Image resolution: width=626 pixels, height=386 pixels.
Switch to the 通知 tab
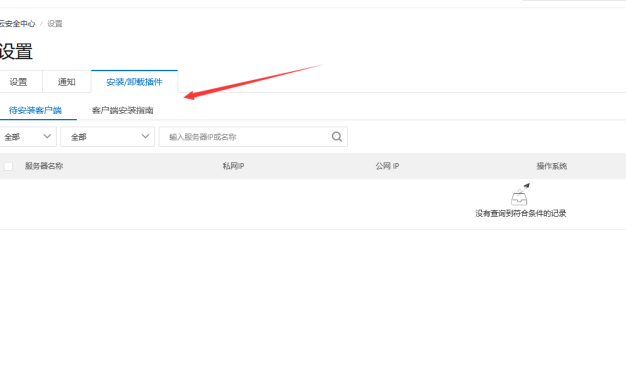point(67,82)
